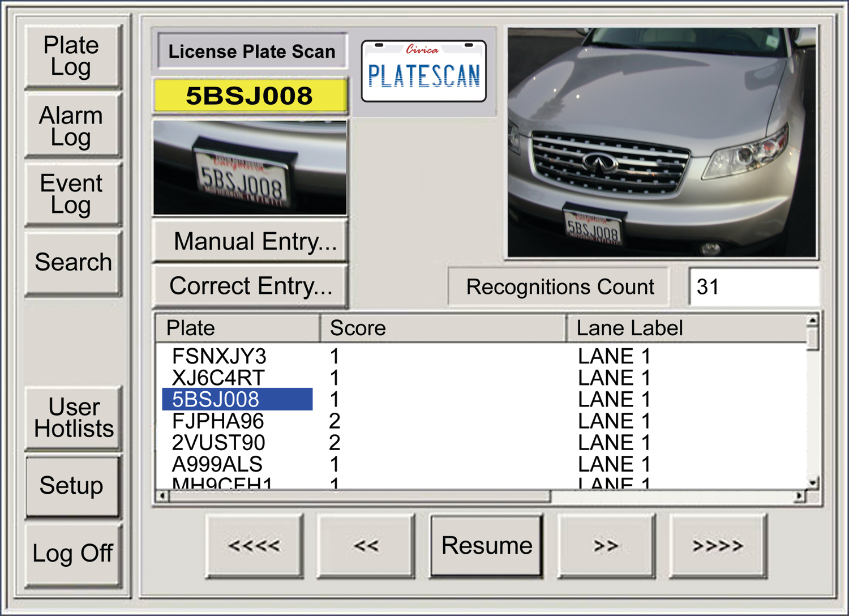
Task: Open the Search page
Action: click(73, 262)
